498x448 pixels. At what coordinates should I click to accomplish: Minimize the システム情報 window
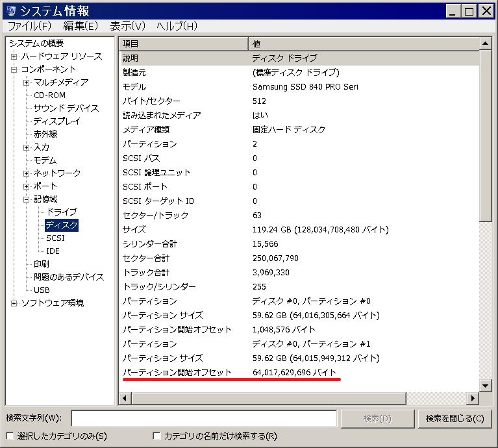pyautogui.click(x=453, y=12)
